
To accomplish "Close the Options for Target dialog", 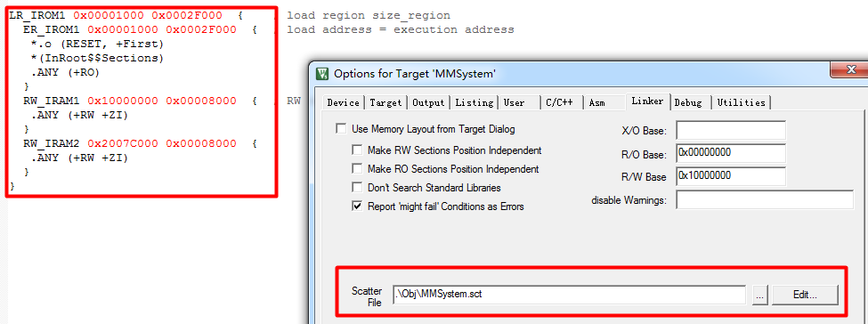I will click(x=848, y=69).
